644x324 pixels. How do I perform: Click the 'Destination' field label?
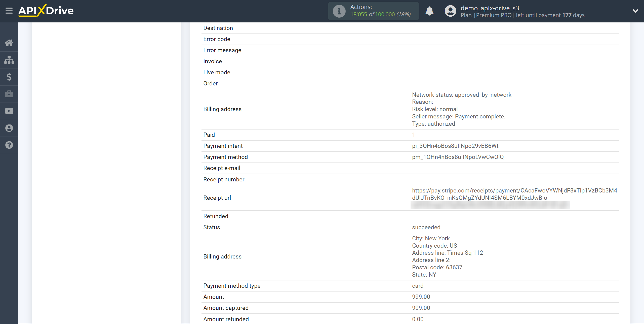tap(218, 28)
